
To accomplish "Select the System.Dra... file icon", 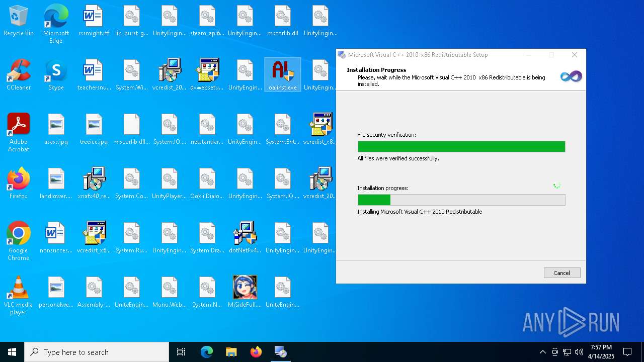I will 207,238.
